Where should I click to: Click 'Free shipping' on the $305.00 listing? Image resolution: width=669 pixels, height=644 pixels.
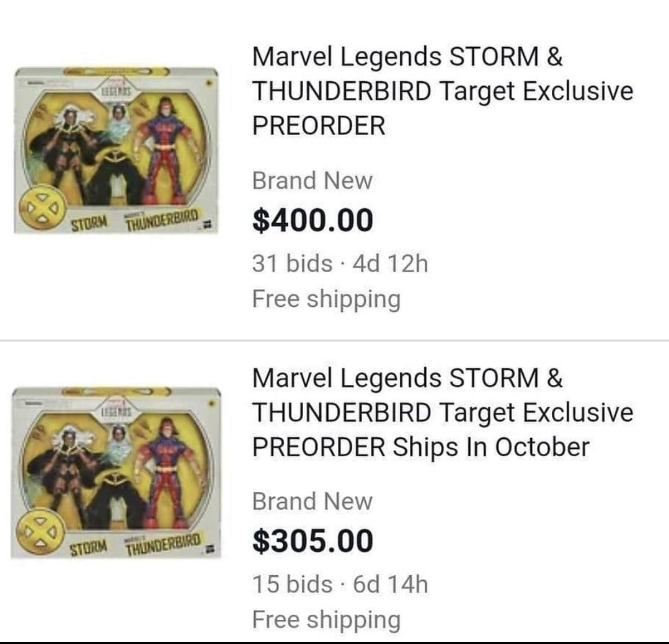point(326,619)
